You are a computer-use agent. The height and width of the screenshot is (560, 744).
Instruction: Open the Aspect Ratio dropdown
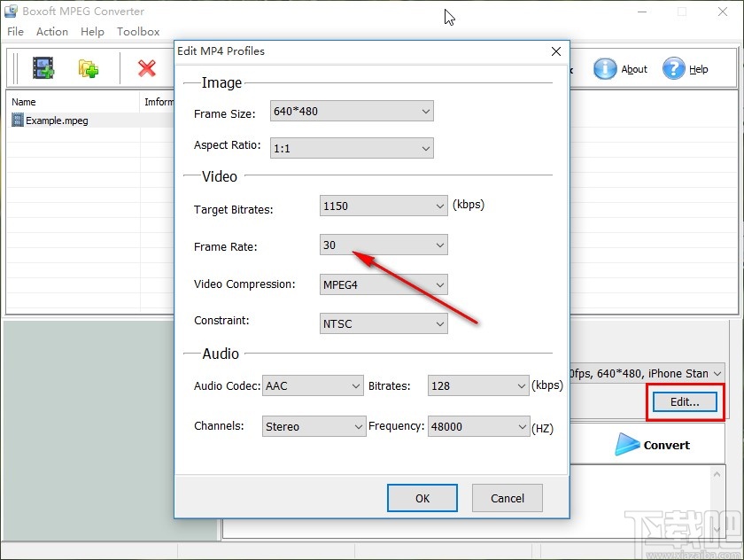[x=426, y=148]
